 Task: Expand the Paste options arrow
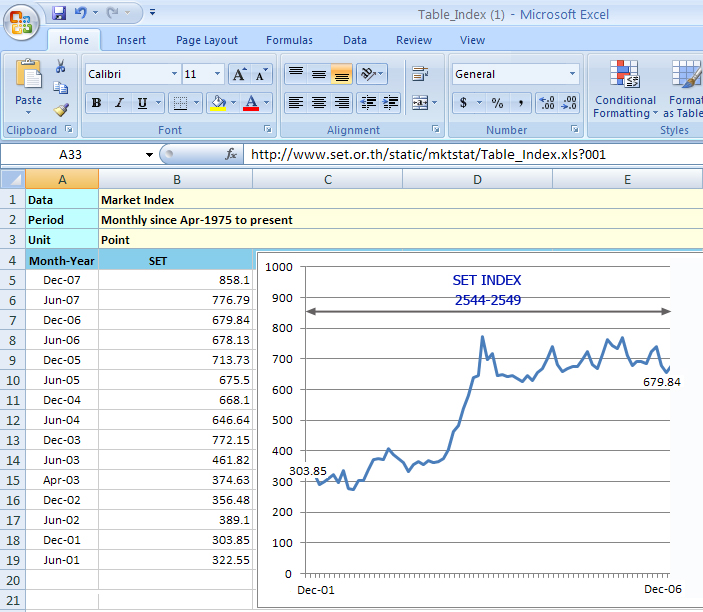28,112
